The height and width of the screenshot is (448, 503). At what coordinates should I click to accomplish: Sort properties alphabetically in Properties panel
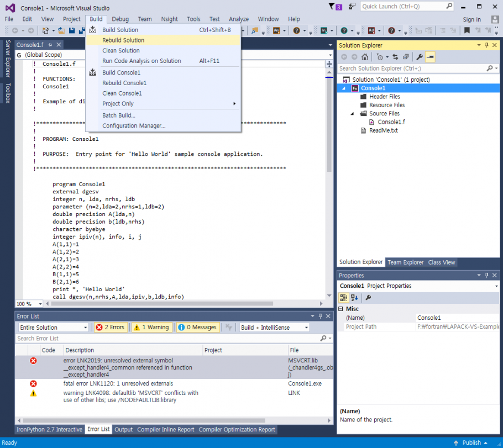(x=354, y=298)
